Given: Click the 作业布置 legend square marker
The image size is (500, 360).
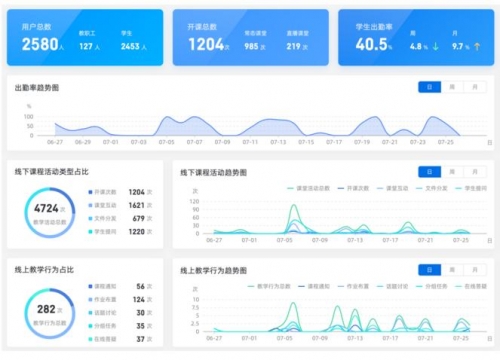Looking at the screenshot, I should (90, 300).
